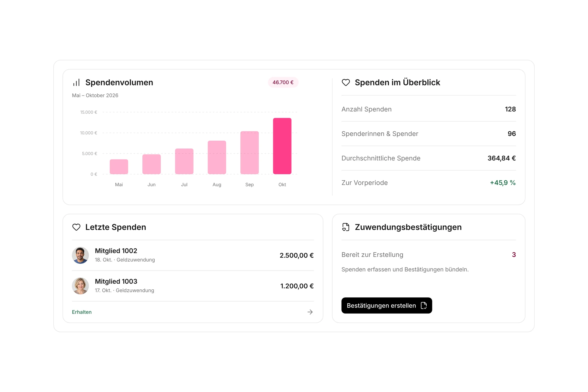Select the Jun bar in the chart
This screenshot has width=588, height=392.
(152, 164)
